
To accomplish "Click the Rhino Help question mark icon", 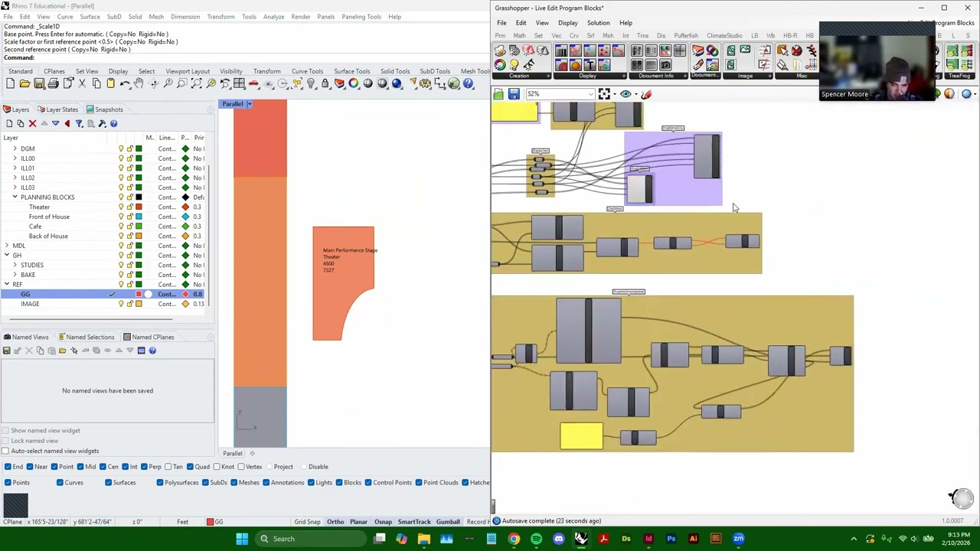I will click(x=468, y=83).
